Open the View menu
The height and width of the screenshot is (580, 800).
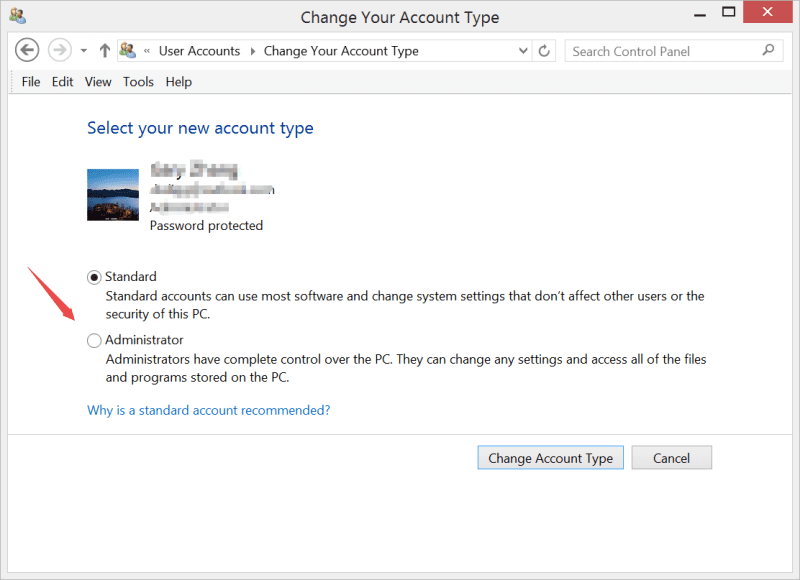coord(98,82)
